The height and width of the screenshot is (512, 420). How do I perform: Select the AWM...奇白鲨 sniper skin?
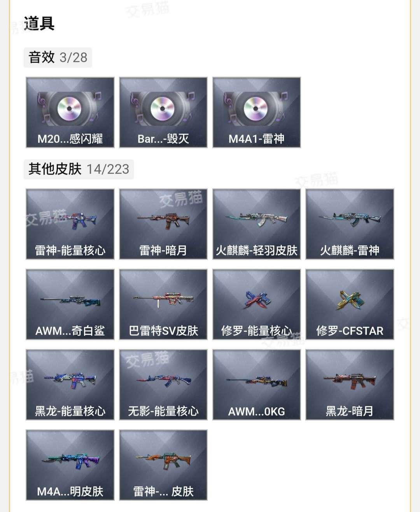70,304
